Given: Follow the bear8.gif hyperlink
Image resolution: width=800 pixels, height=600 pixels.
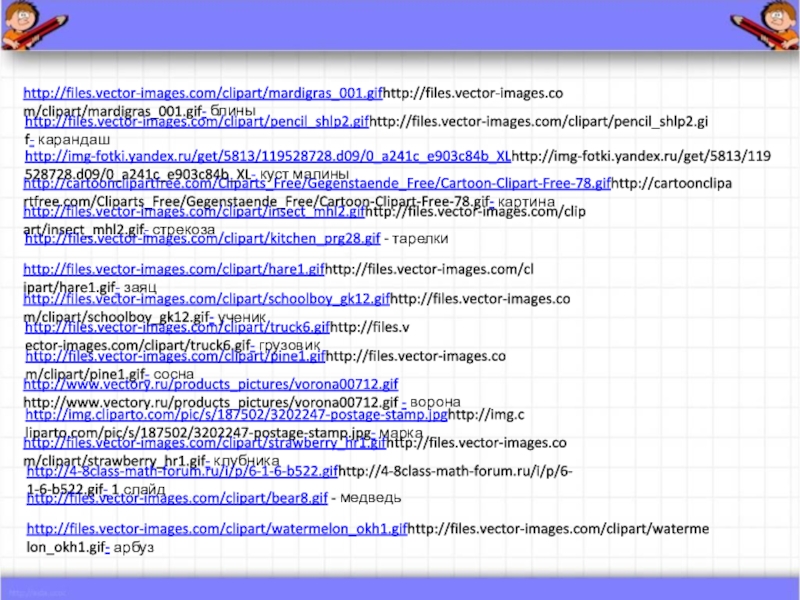Looking at the screenshot, I should (x=177, y=497).
